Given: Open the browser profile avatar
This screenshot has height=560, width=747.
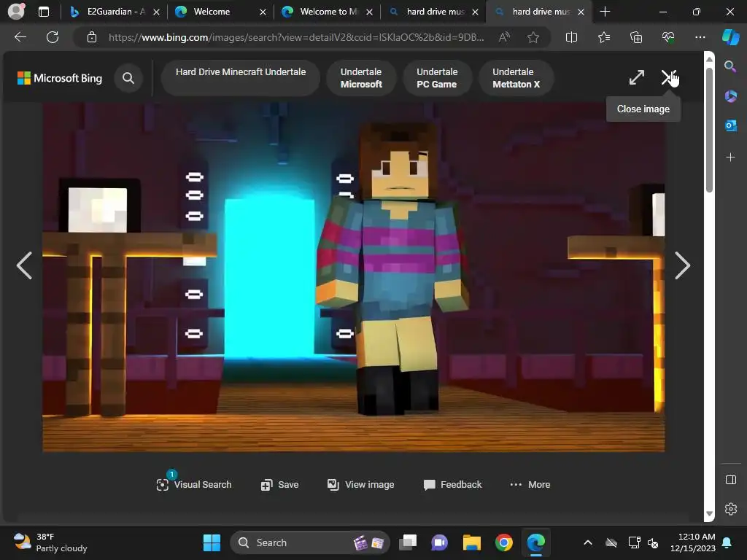Looking at the screenshot, I should 16,11.
